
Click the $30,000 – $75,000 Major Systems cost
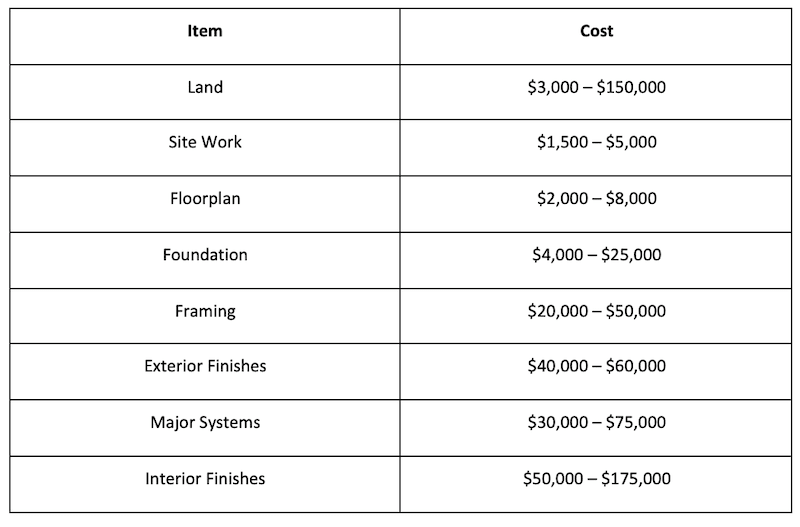597,422
